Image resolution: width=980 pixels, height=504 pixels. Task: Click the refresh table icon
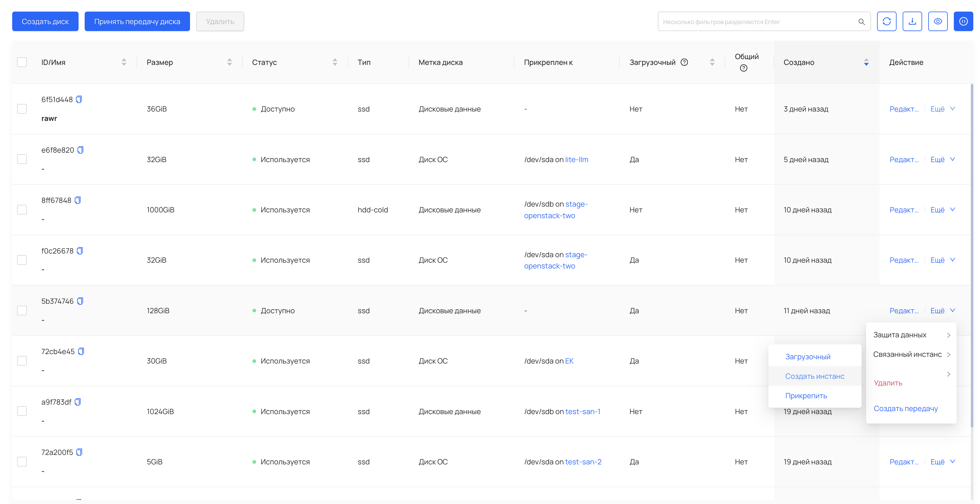pyautogui.click(x=887, y=21)
